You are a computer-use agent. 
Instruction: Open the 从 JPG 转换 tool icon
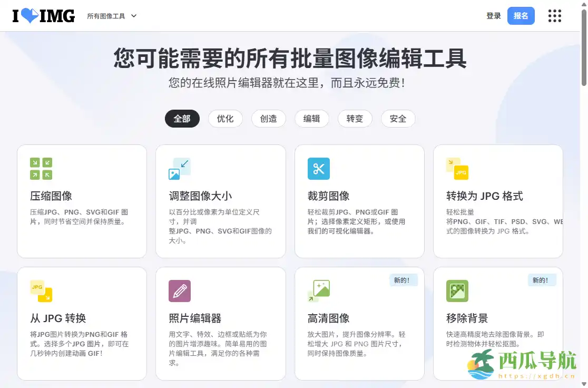[x=41, y=290]
